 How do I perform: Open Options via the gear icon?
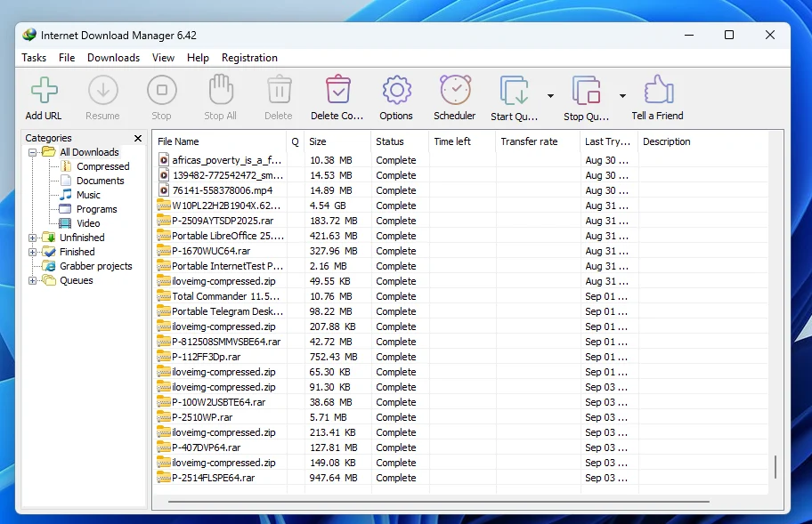397,90
